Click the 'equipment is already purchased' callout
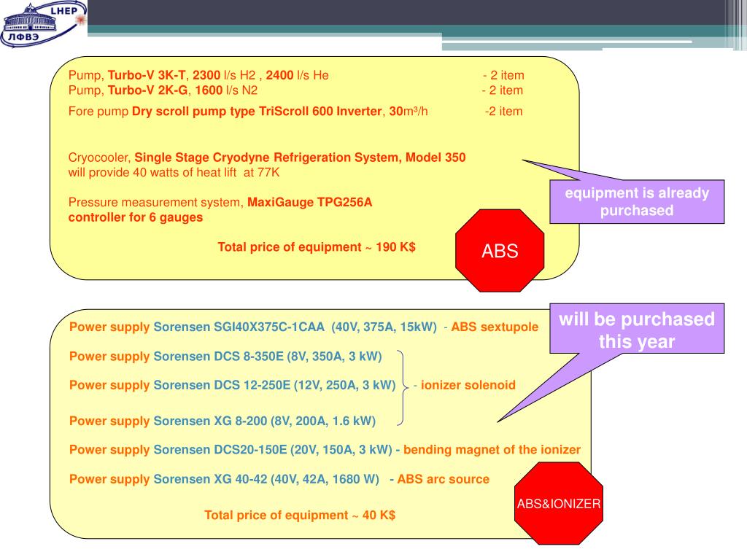747x560 pixels. (637, 202)
